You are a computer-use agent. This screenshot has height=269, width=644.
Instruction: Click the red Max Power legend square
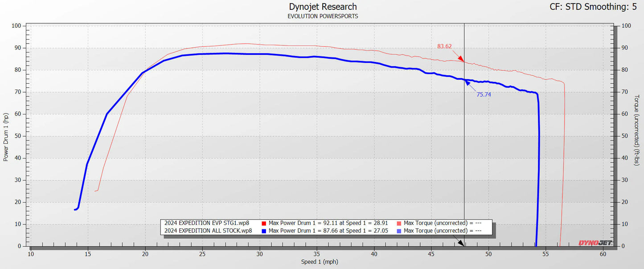click(x=264, y=223)
